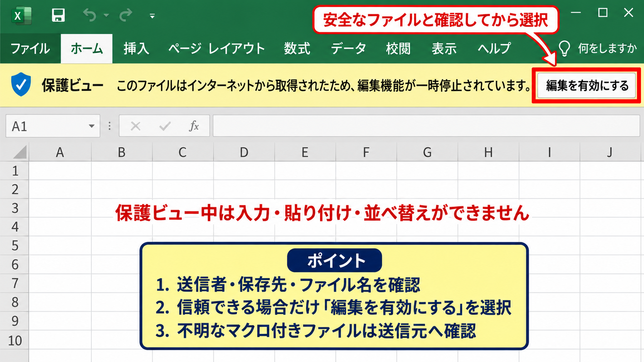This screenshot has height=362, width=644.
Task: Switch to the 校閲 tab
Action: tap(398, 48)
